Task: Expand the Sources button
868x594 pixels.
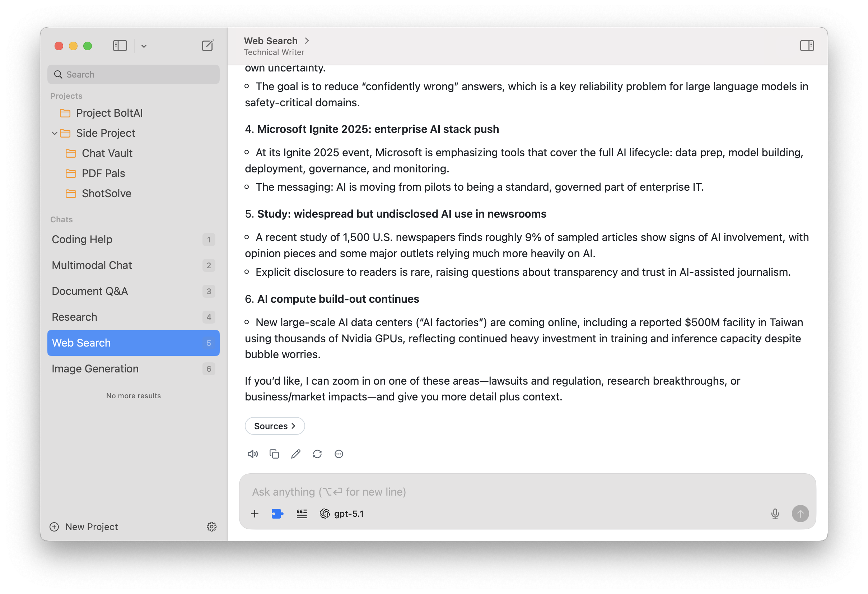Action: coord(275,426)
